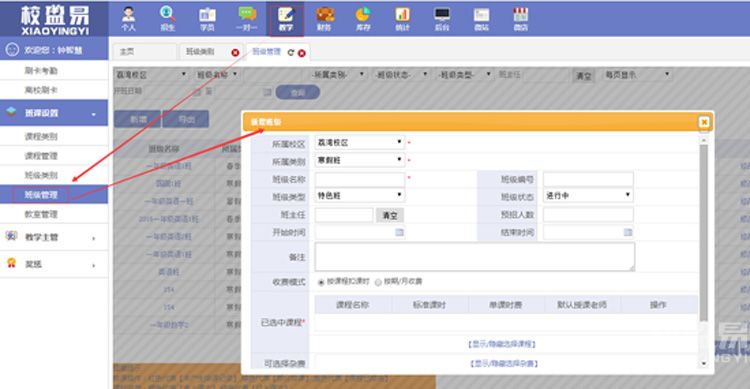This screenshot has height=389, width=750.
Task: Open calendar picker for 结束时间
Action: click(x=628, y=232)
